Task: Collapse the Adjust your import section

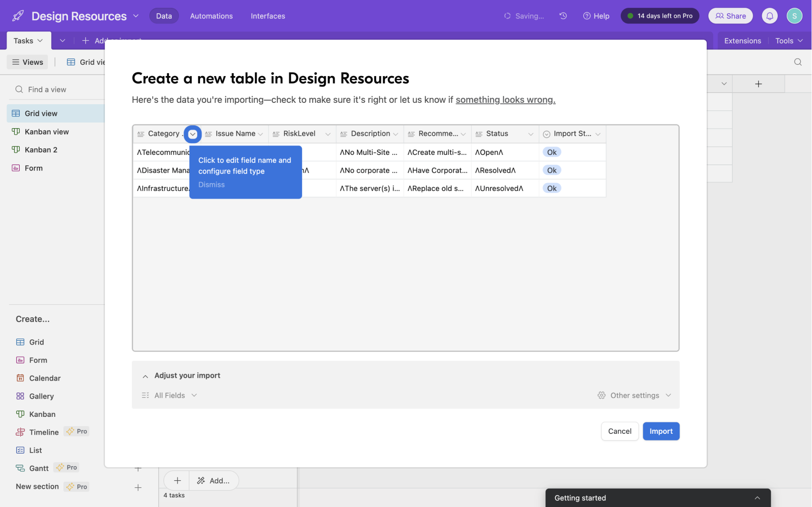Action: [x=145, y=376]
